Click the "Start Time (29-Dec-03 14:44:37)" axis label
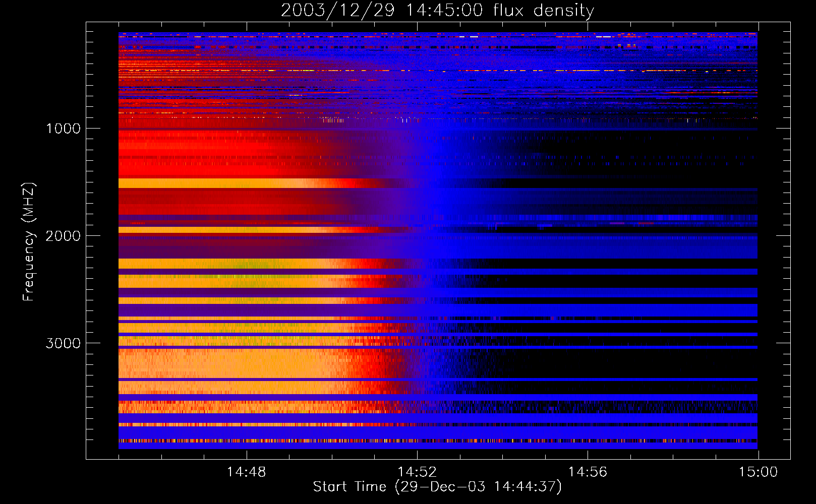816x504 pixels. (x=437, y=487)
